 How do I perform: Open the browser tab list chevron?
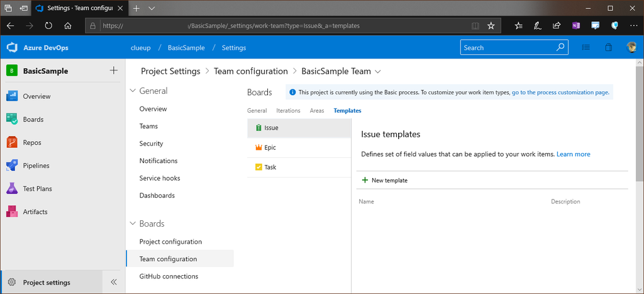click(x=151, y=8)
